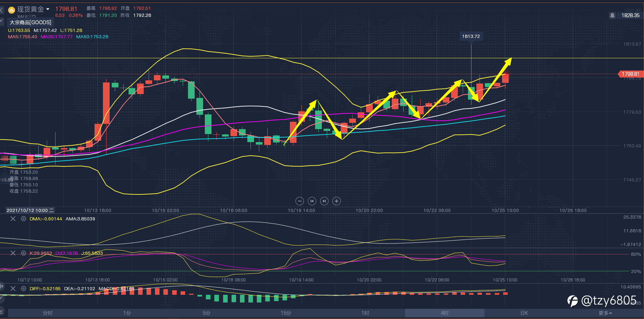Open the 现货黄金 instrument dropdown arrow
The height and width of the screenshot is (319, 644).
click(x=48, y=9)
